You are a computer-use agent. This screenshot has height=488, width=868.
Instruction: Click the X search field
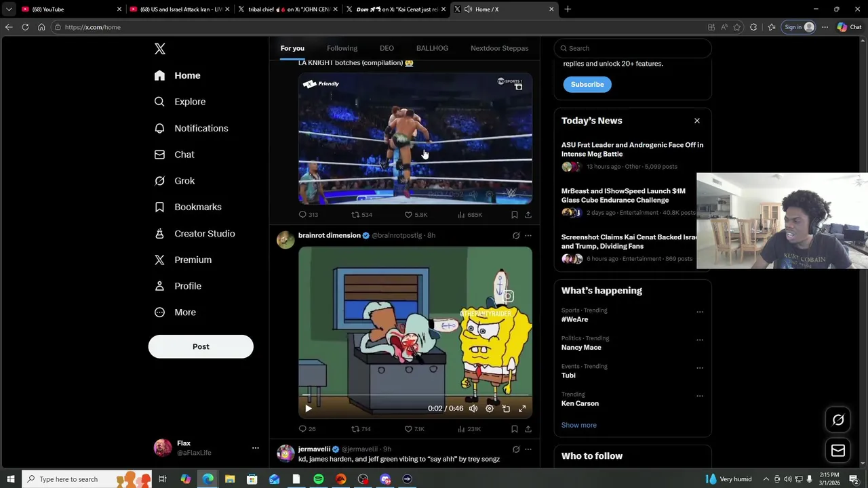click(x=633, y=48)
